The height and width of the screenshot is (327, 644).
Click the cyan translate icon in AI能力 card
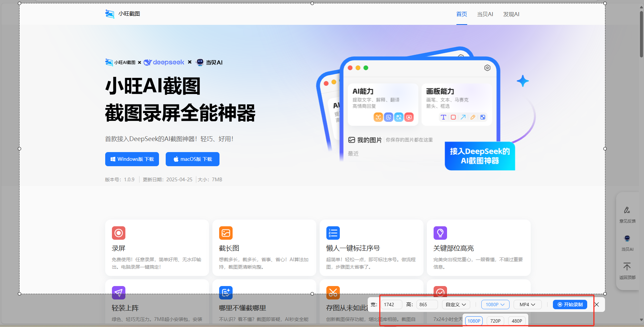click(399, 117)
